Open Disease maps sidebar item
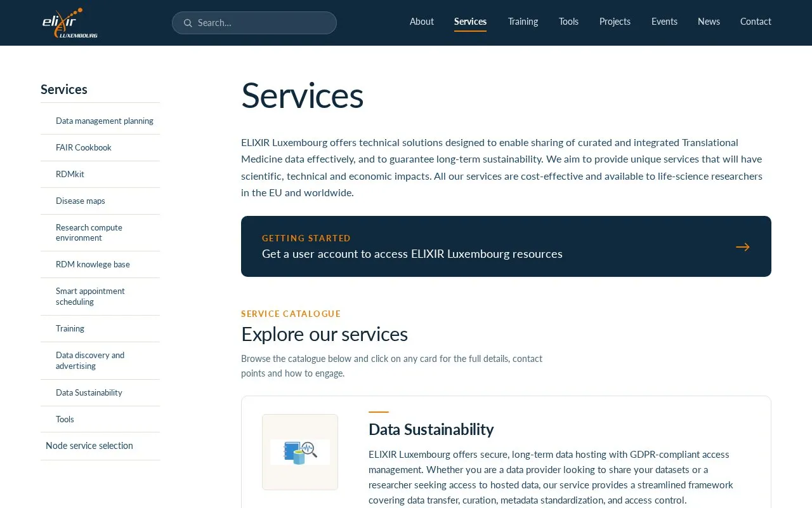Viewport: 812px width, 508px height. pyautogui.click(x=81, y=201)
